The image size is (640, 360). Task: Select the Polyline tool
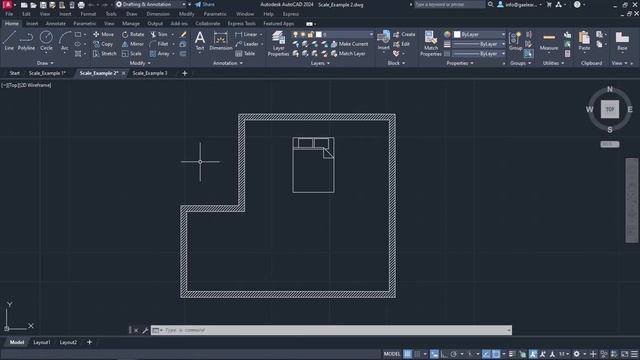[26, 41]
